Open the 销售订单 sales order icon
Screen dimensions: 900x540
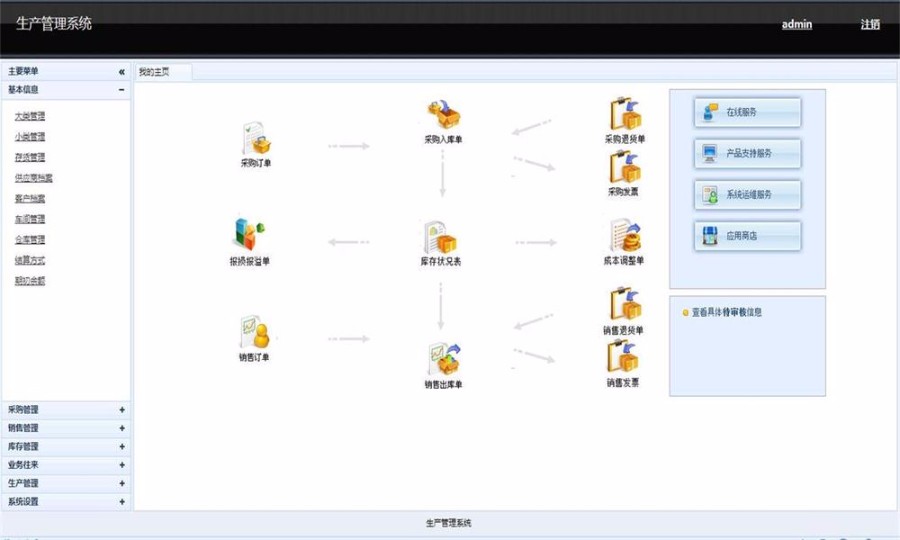tap(255, 332)
